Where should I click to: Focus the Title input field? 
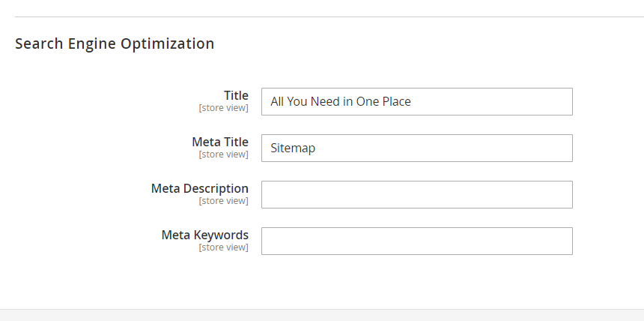pos(417,102)
